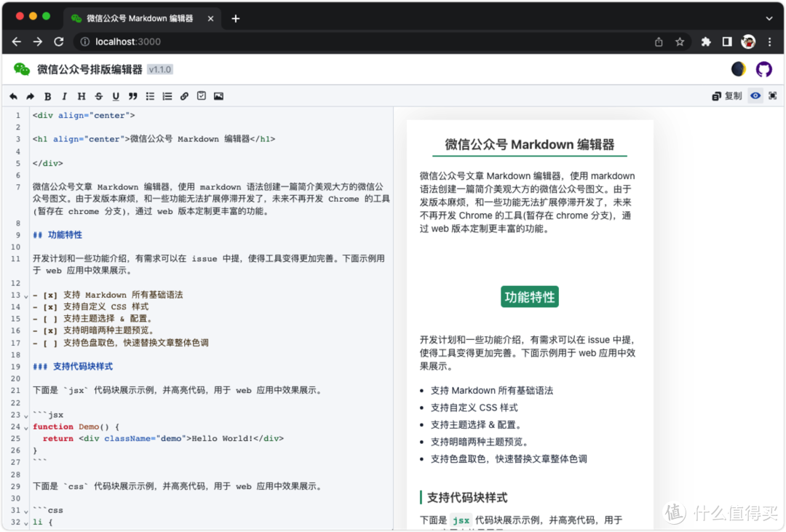Toggle the preview with the eye icon

pos(755,95)
